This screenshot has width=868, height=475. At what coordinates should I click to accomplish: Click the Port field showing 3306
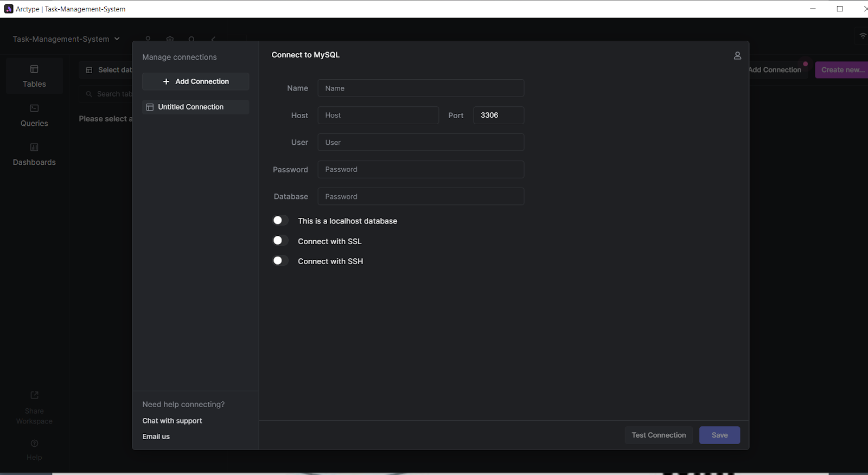(x=499, y=115)
